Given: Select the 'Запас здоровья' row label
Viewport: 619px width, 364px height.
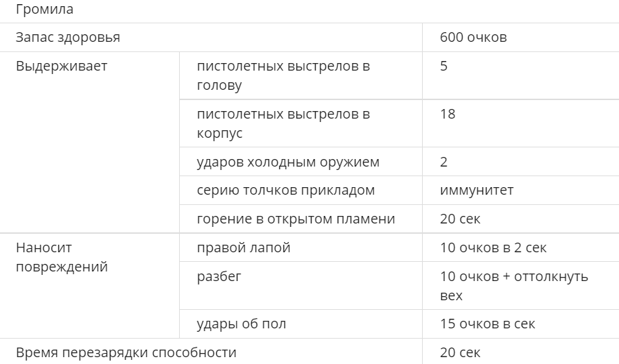Looking at the screenshot, I should coord(68,38).
